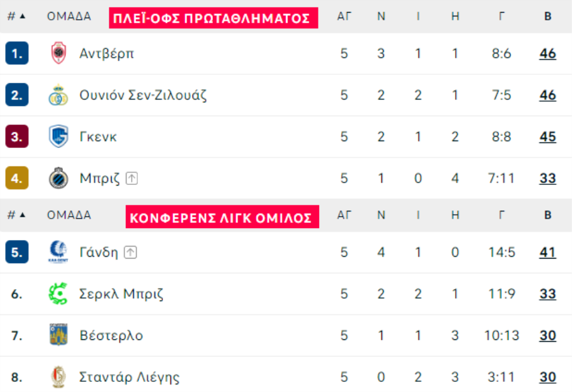Click the Cercle Brugge green crest icon

pyautogui.click(x=58, y=294)
